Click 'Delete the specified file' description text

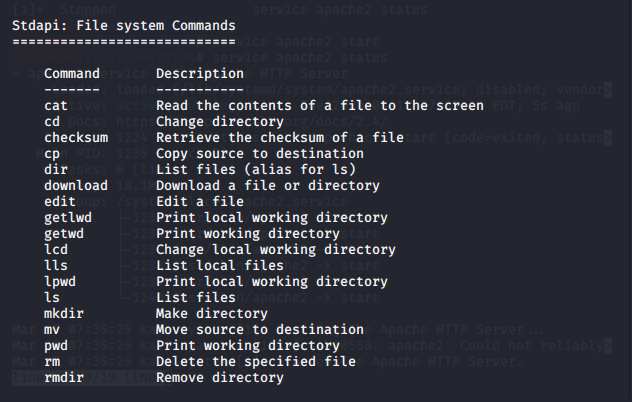[256, 362]
